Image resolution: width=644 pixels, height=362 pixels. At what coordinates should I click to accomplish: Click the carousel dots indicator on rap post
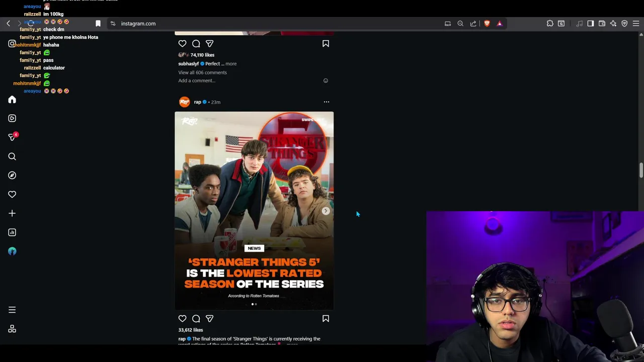click(254, 304)
